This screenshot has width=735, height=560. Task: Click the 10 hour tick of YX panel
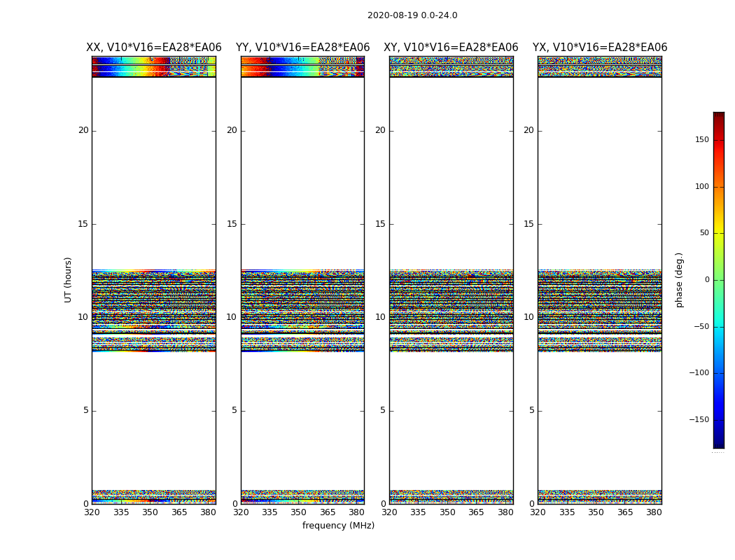pos(528,317)
